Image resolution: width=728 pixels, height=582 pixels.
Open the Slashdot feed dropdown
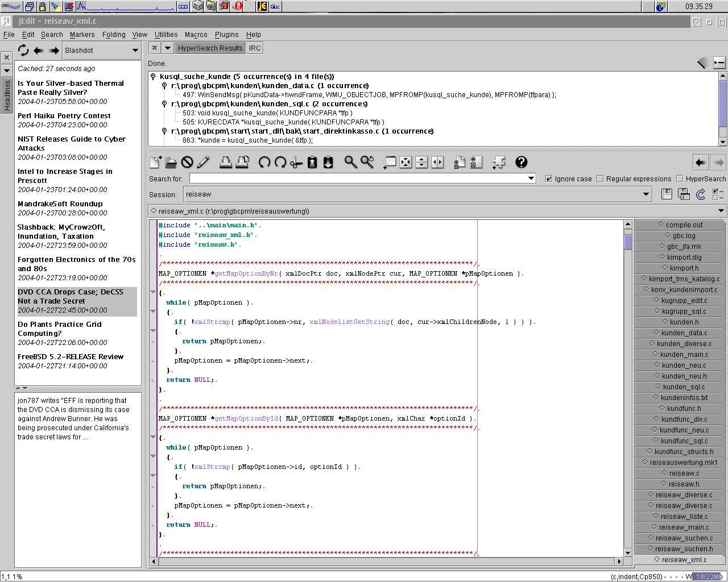click(135, 50)
